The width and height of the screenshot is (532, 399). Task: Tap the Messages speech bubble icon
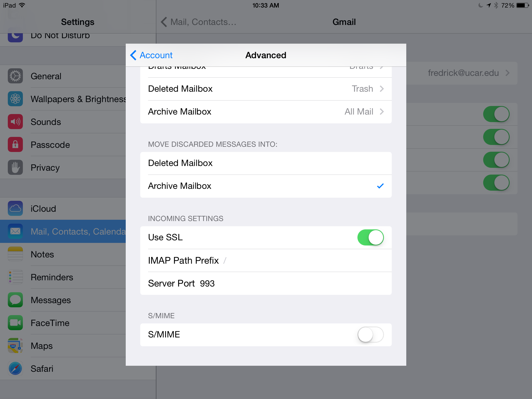15,300
